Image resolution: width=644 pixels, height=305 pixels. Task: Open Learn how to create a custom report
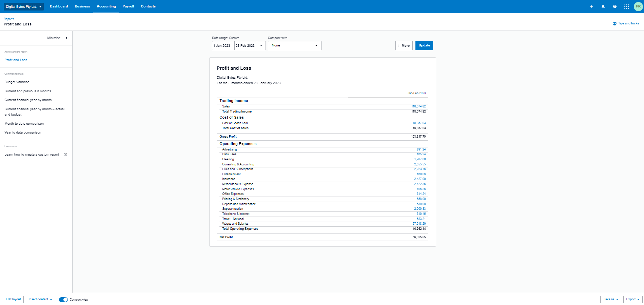[32, 155]
